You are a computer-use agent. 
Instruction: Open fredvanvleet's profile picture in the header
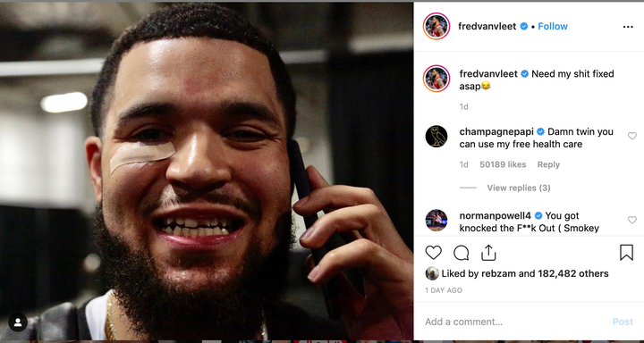(436, 26)
